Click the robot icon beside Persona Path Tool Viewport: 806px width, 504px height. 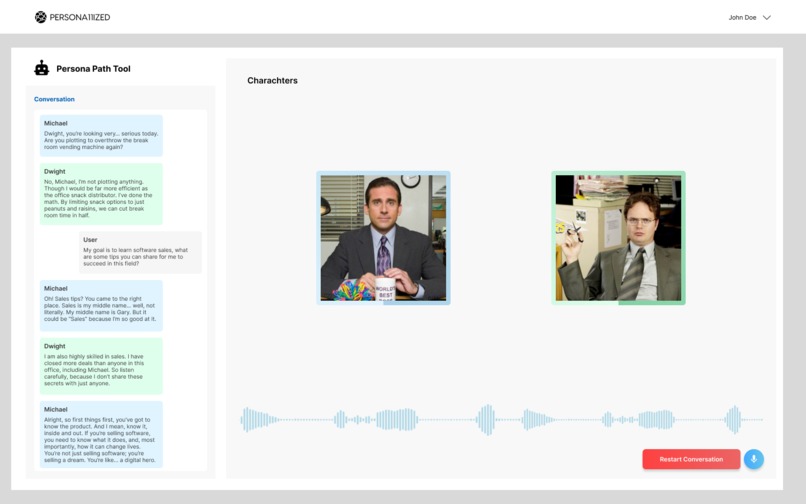[42, 68]
